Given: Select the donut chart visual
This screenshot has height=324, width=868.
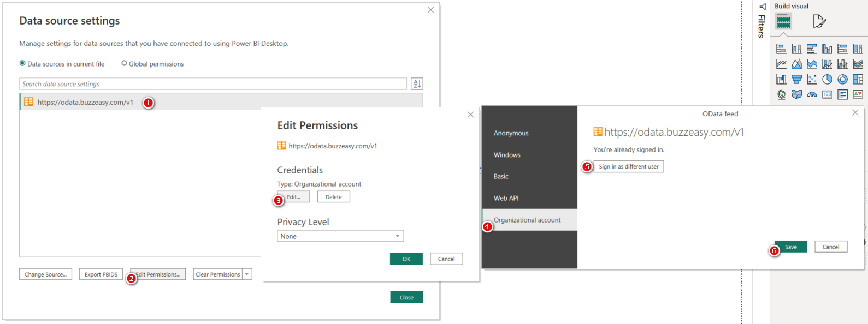Looking at the screenshot, I should point(842,80).
